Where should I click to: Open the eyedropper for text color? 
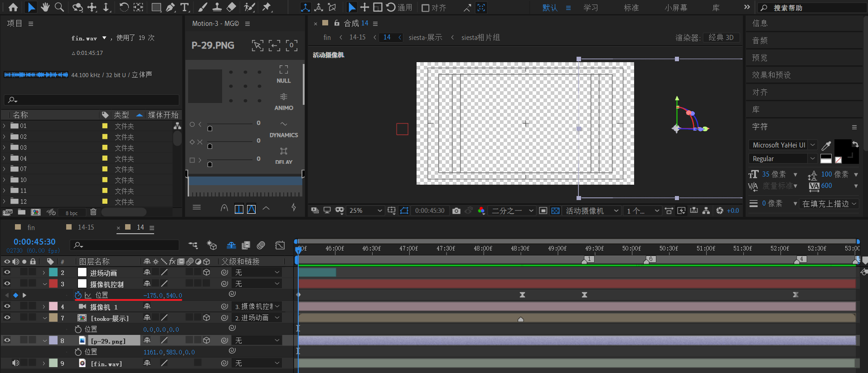click(x=826, y=145)
